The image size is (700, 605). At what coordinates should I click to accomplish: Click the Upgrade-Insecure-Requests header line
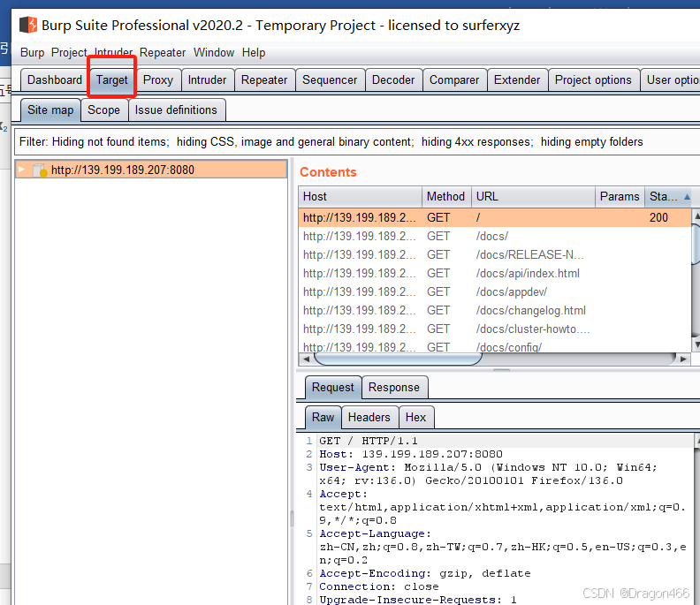[x=418, y=600]
